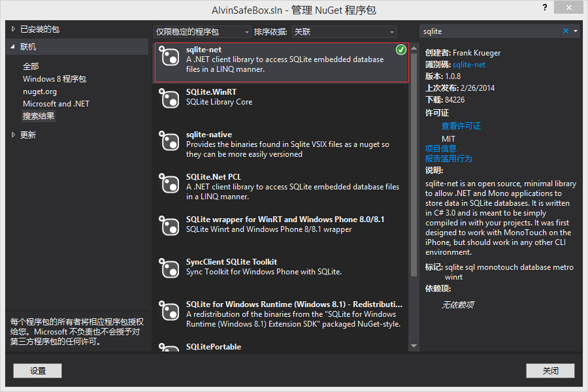Click the SQLite wrapper for WinRT package icon

169,225
